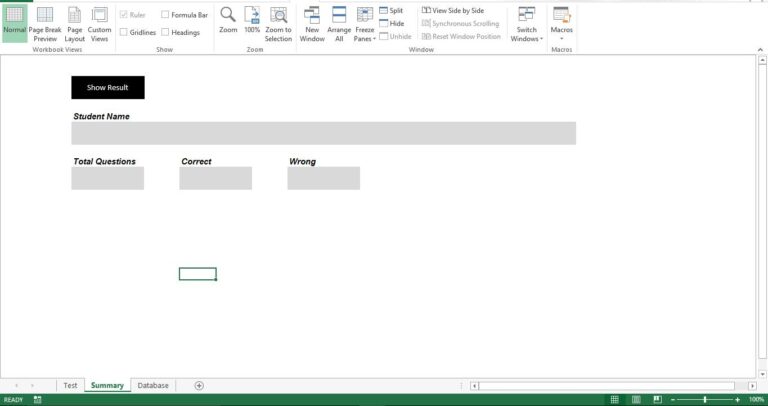Click the zoom slider in status bar
The height and width of the screenshot is (406, 768).
point(705,399)
